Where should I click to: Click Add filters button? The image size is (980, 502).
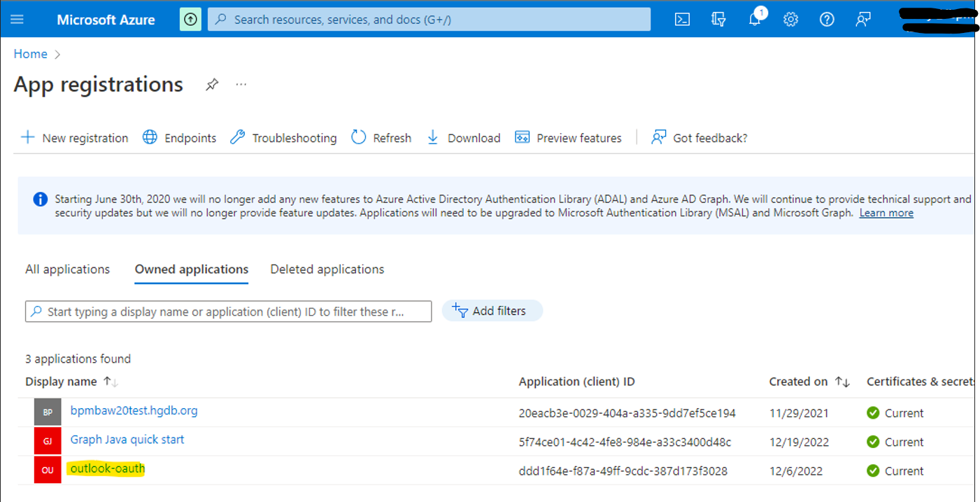point(492,311)
